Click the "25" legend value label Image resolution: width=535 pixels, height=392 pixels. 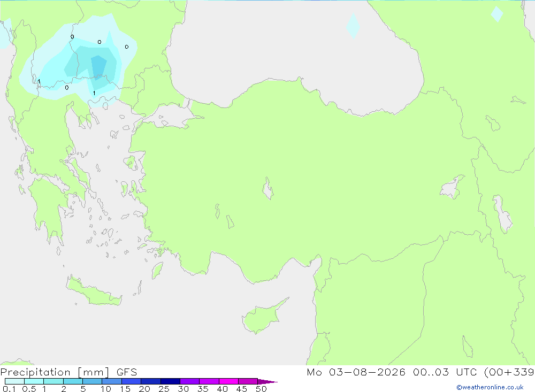tap(164, 389)
